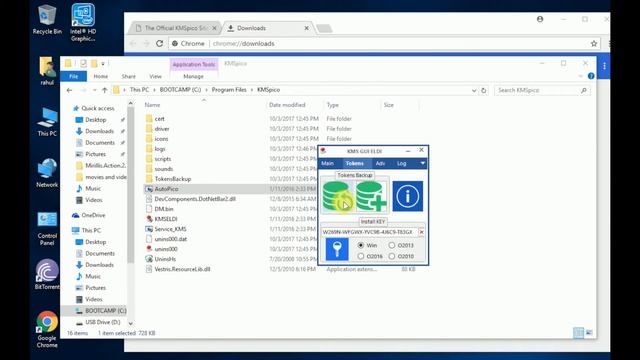Open the rahul user folder icon
The width and height of the screenshot is (640, 360).
(47, 71)
